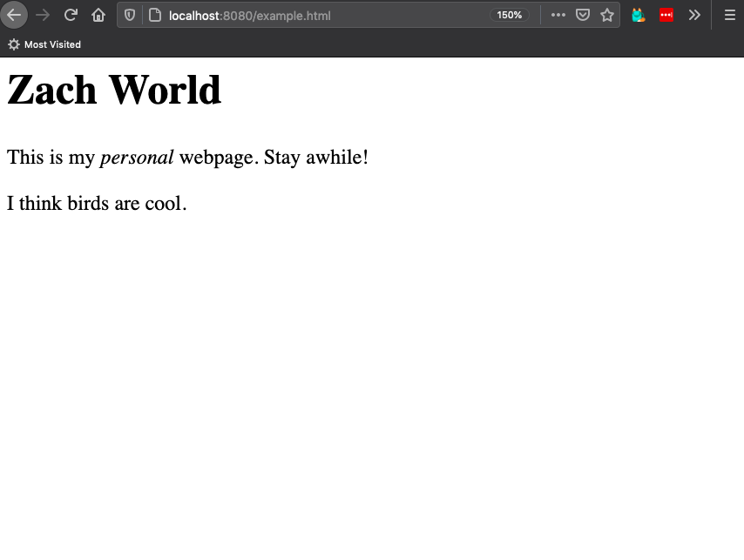Go back to the previous page
The height and width of the screenshot is (560, 744).
14,15
